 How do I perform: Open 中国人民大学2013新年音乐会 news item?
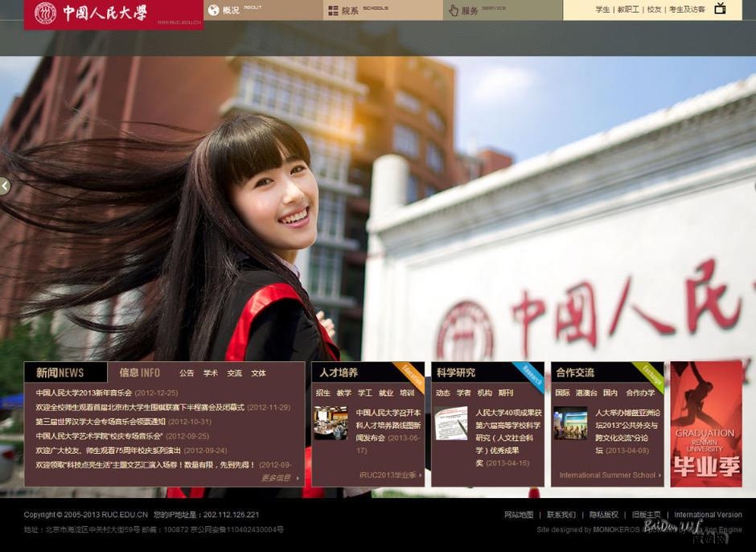point(84,393)
